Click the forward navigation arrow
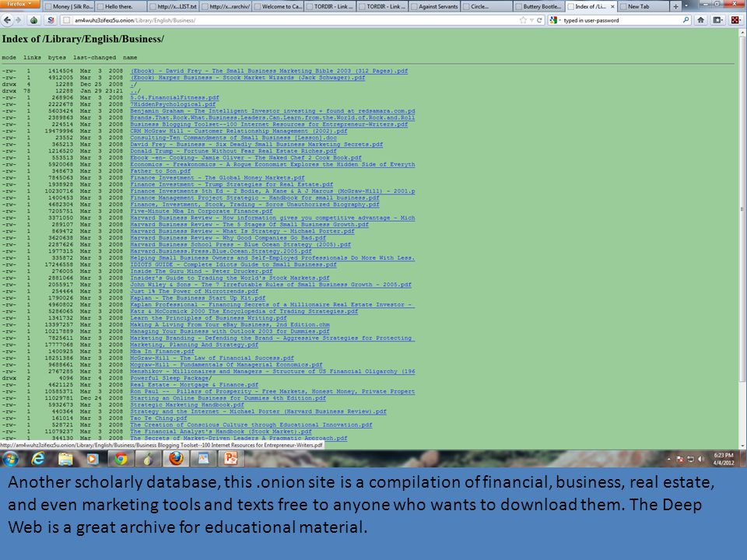 click(x=18, y=20)
